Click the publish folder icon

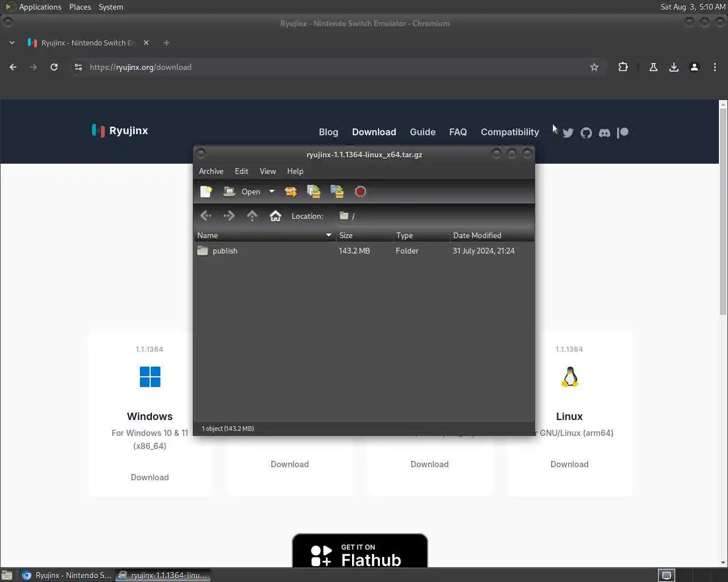(x=202, y=251)
